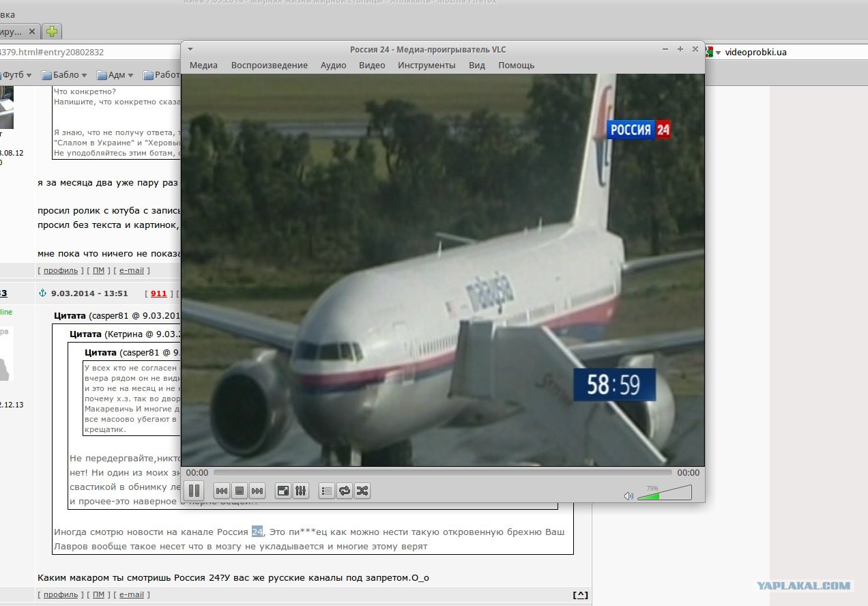This screenshot has width=868, height=606.
Task: Toggle loop repeat mode in VLC
Action: point(345,491)
